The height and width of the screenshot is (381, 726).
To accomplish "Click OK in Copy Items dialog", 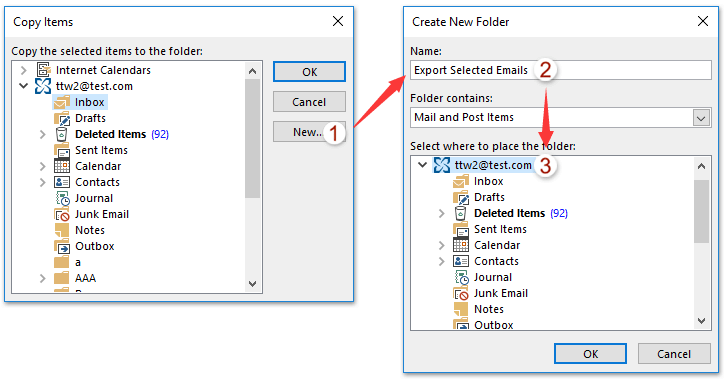I will pyautogui.click(x=309, y=72).
